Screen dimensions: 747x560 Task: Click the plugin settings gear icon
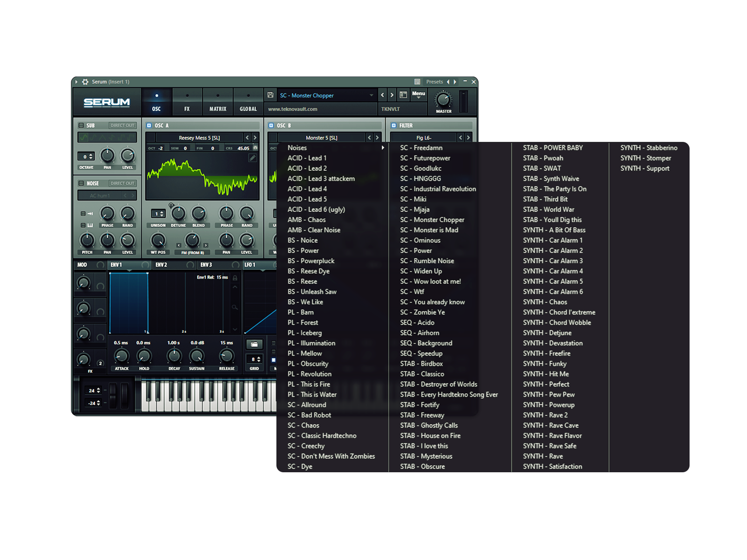coord(85,82)
